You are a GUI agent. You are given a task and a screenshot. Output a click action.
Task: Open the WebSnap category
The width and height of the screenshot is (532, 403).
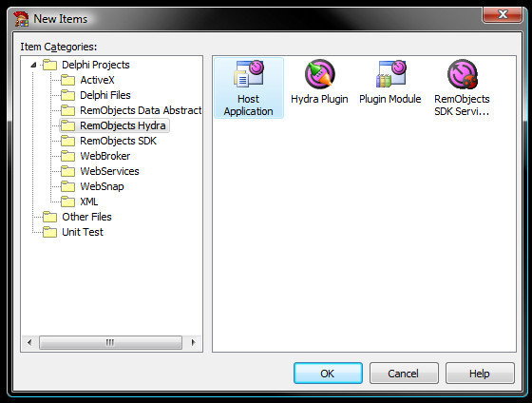click(102, 186)
